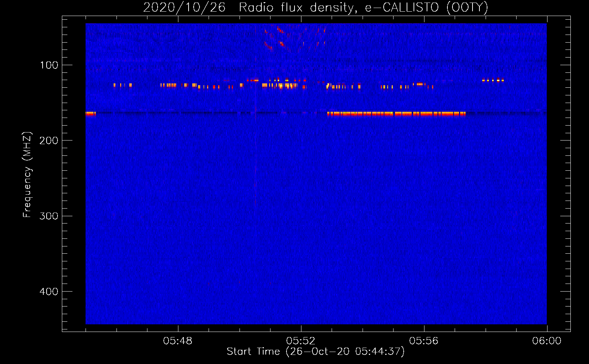Click the "100" frequency tick label
The height and width of the screenshot is (364, 589).
coord(49,65)
